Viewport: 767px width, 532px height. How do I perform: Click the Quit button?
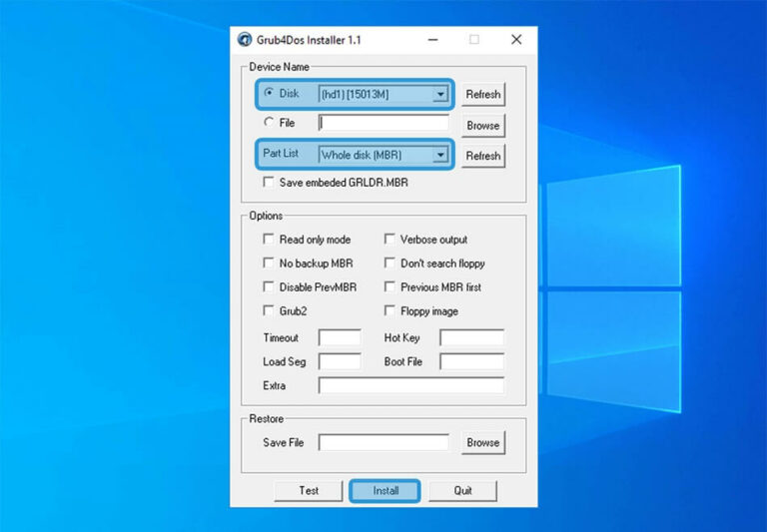[462, 490]
